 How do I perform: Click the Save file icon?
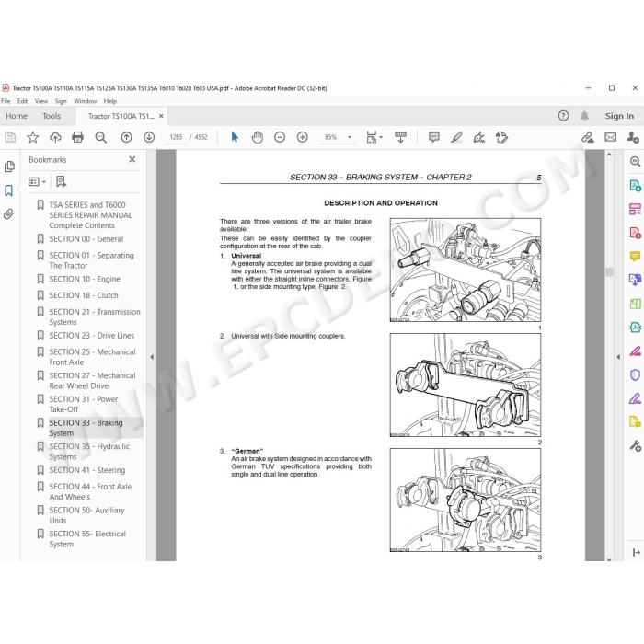tap(10, 137)
